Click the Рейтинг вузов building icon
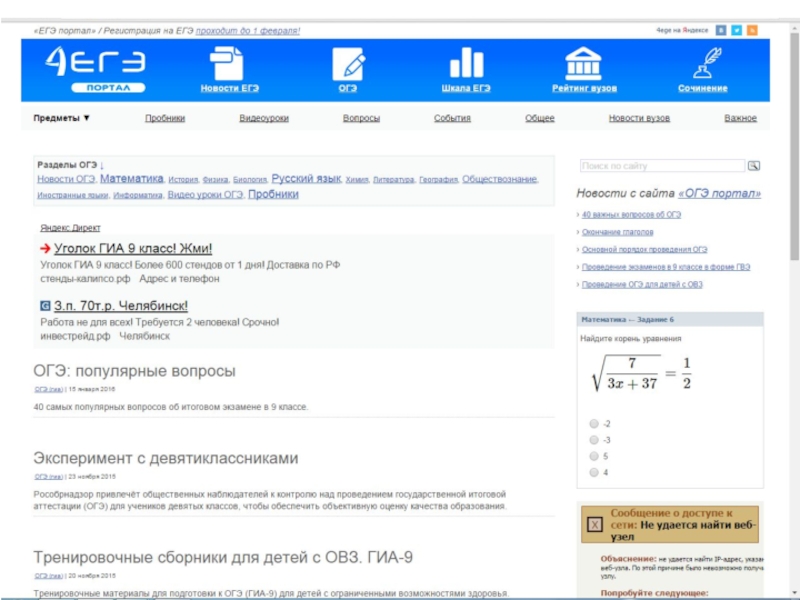Screen dimensions: 800x600 click(584, 64)
